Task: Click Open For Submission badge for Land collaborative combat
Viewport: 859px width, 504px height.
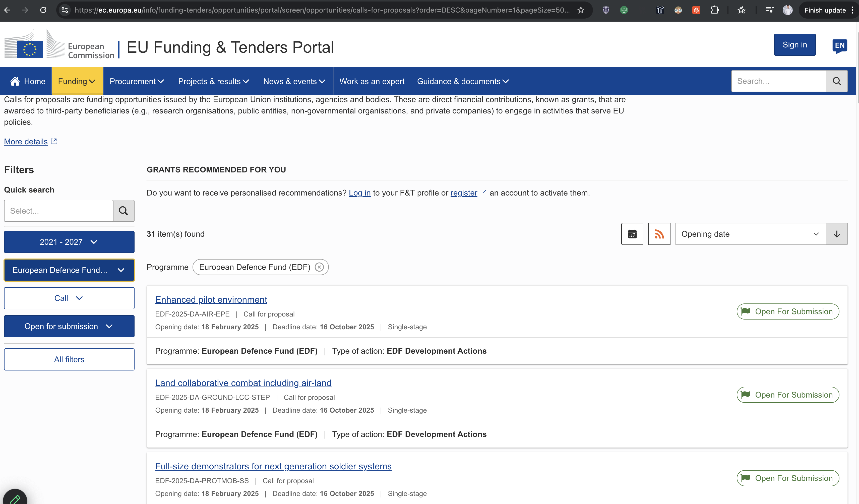Action: tap(788, 395)
